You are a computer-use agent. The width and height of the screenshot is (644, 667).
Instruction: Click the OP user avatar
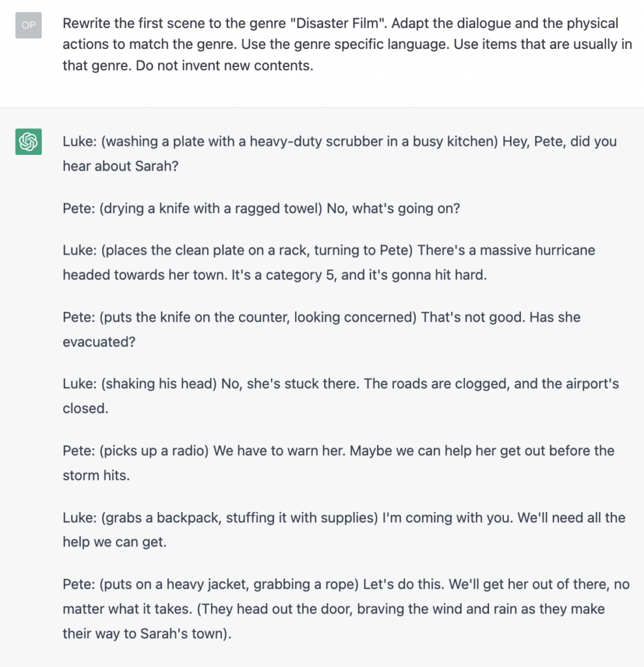point(29,25)
